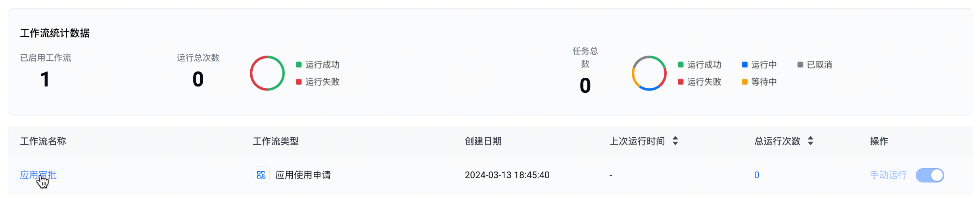980x198 pixels.
Task: Click 手动运行 for the 应用审批 workflow
Action: coord(888,175)
